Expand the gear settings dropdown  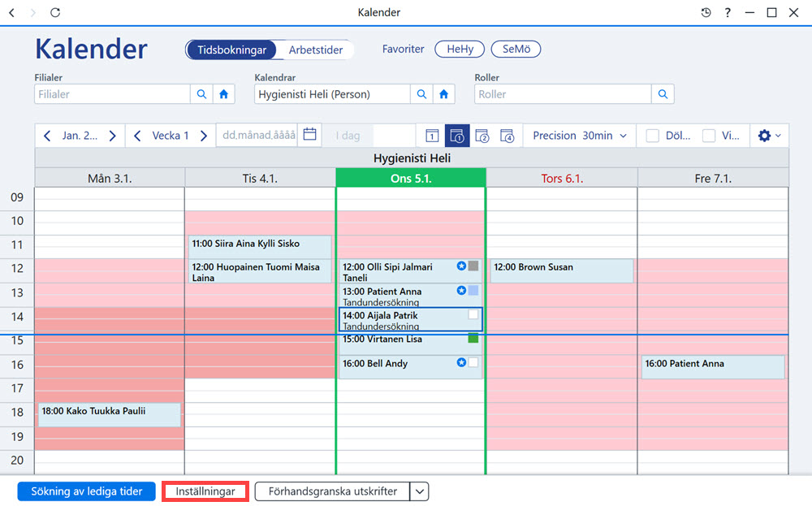(769, 136)
